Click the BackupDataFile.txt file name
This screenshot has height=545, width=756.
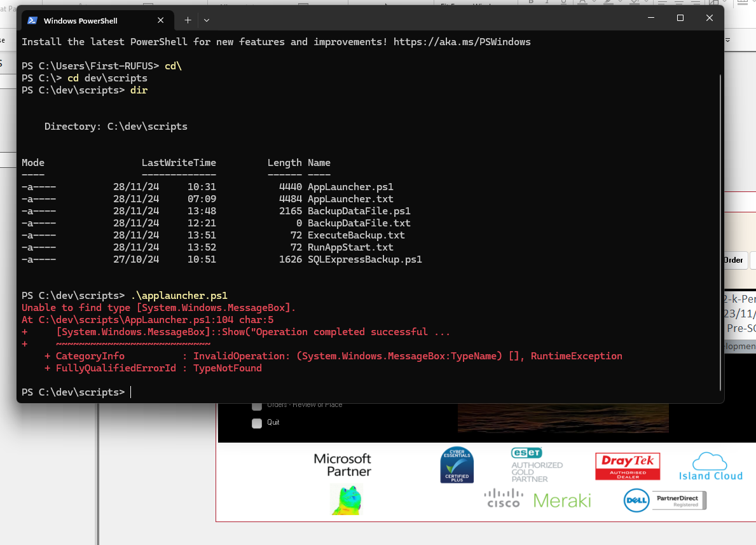click(x=359, y=223)
